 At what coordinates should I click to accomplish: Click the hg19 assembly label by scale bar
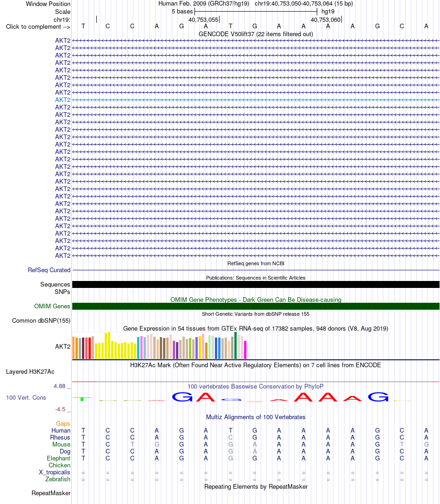[327, 12]
